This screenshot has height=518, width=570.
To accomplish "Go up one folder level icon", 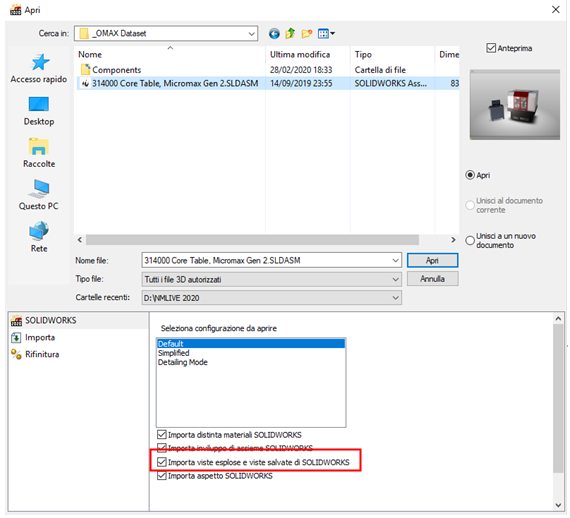I will point(290,34).
